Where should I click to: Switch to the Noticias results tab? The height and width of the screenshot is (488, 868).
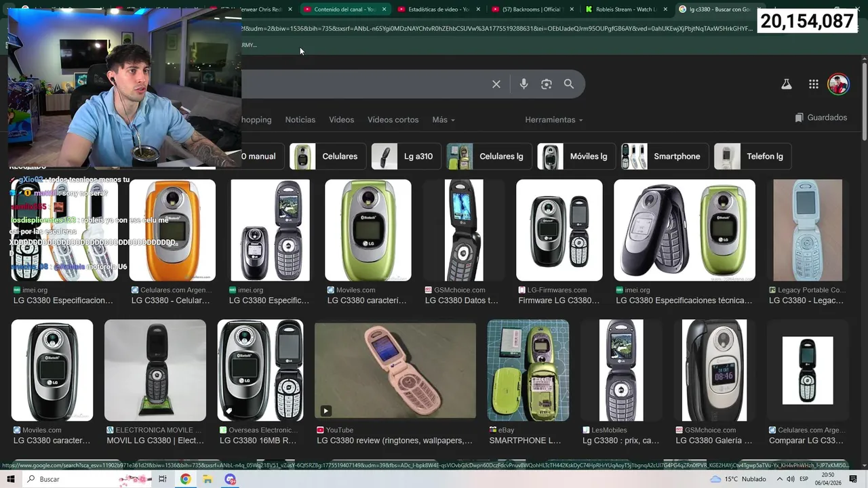tap(300, 120)
